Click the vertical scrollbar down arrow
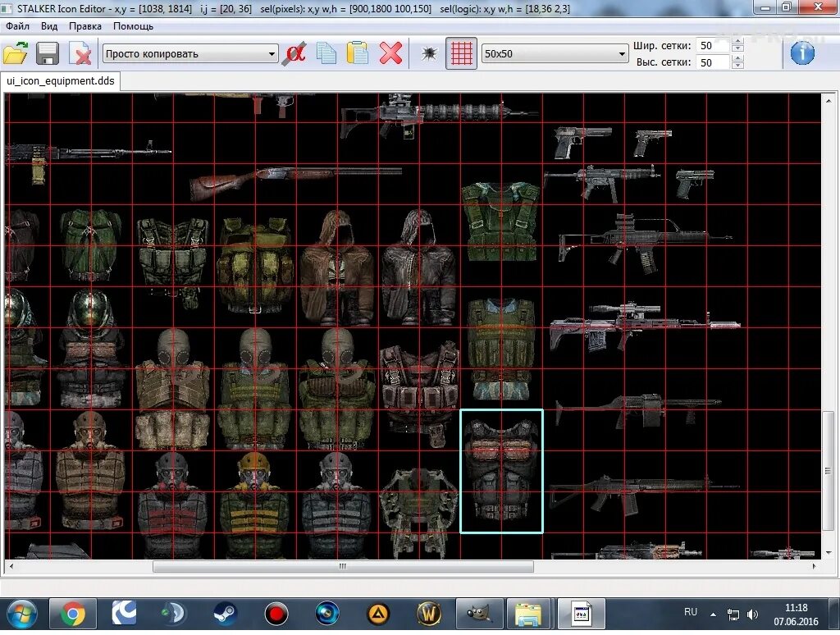Image resolution: width=840 pixels, height=635 pixels. [829, 552]
